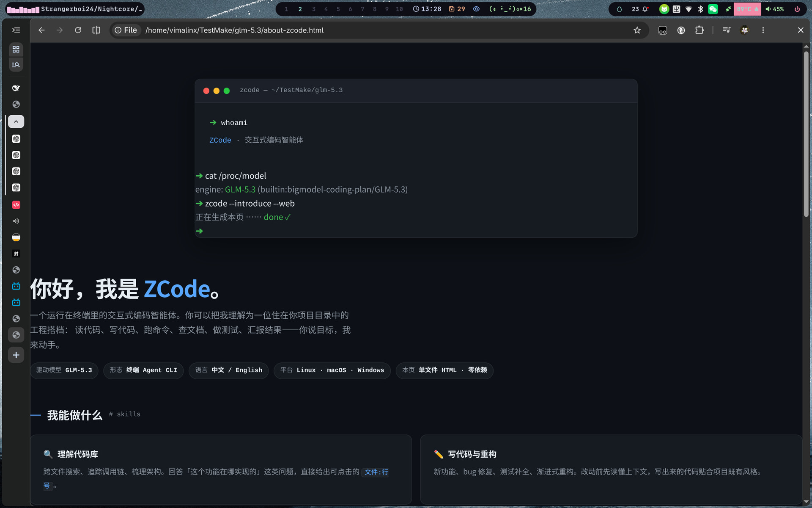Open the Bluetooth tray icon
The image size is (812, 508).
click(x=701, y=9)
